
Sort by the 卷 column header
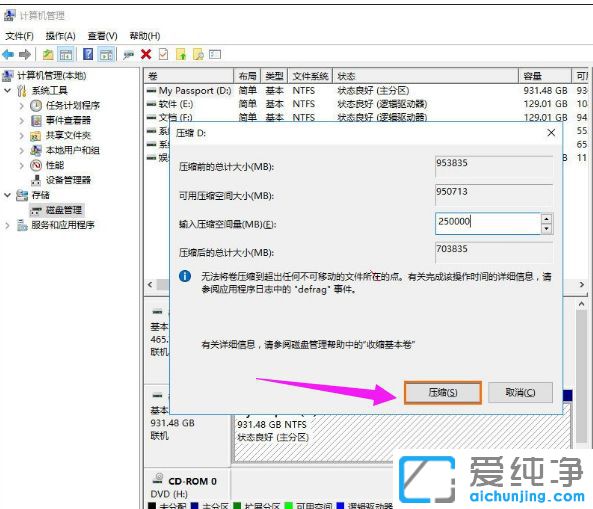click(188, 76)
